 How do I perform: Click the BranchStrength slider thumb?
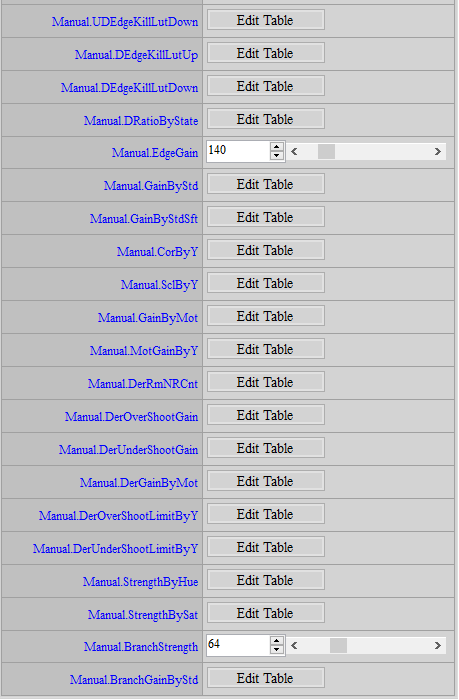click(338, 646)
